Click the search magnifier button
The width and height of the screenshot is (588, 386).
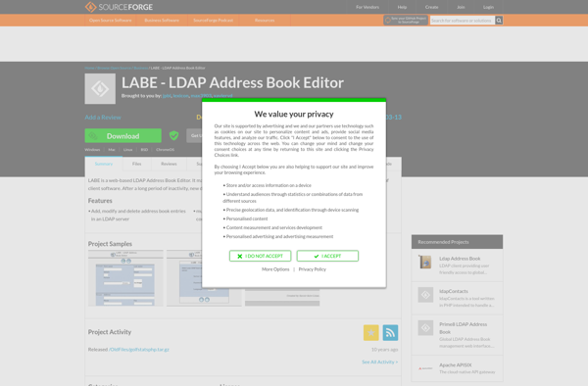pos(499,21)
